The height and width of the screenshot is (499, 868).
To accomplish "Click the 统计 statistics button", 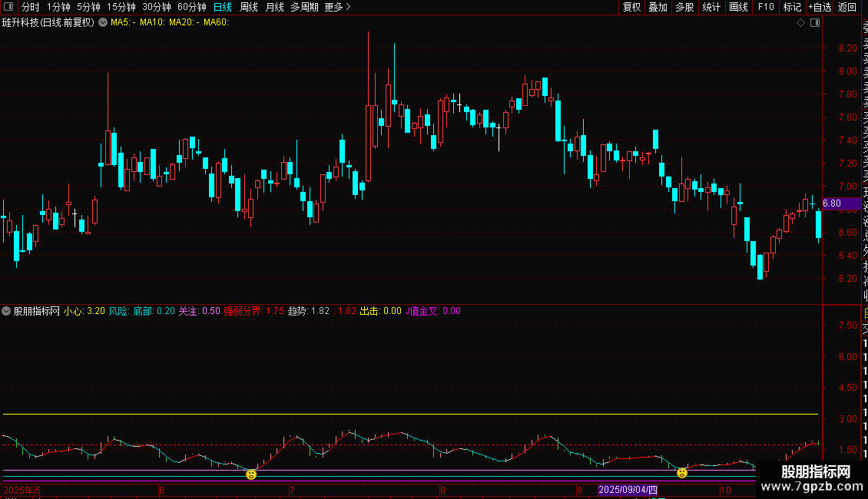I will click(x=711, y=7).
